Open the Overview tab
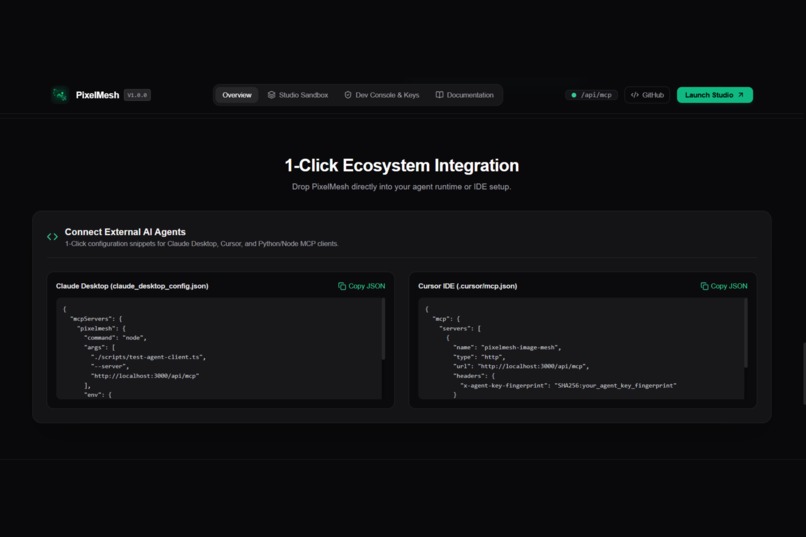 point(236,95)
